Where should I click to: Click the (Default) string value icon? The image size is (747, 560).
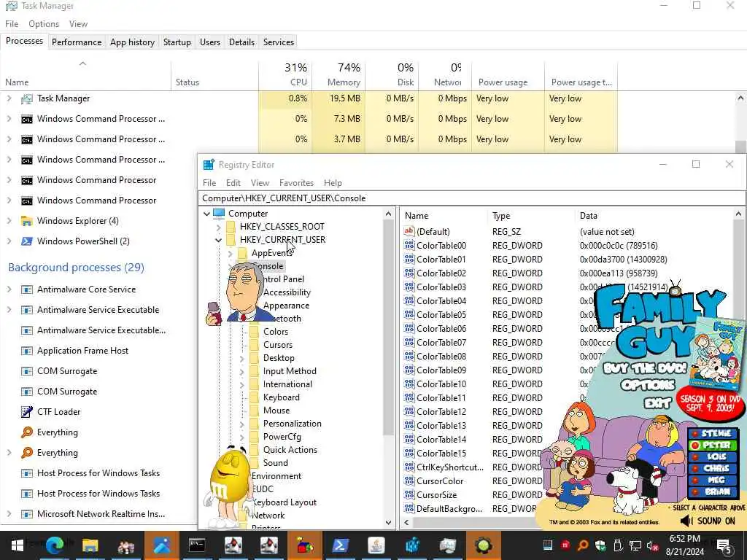pyautogui.click(x=409, y=232)
